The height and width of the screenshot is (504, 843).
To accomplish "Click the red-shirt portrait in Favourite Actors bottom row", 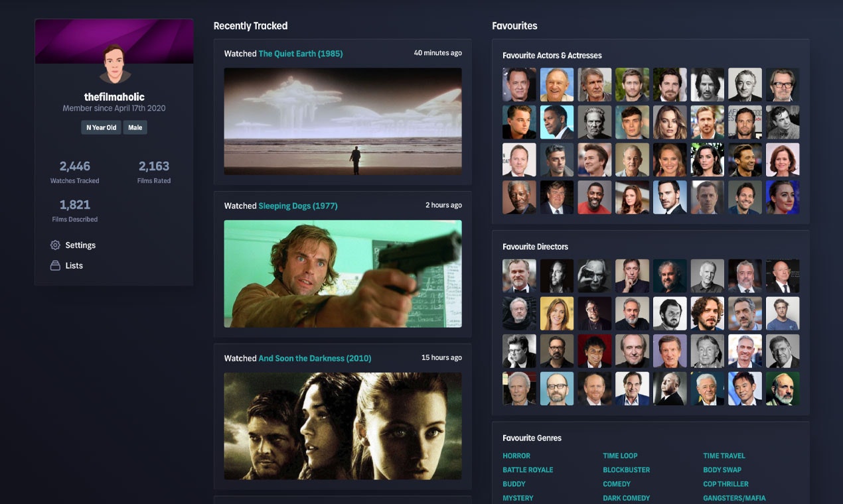I will (595, 198).
